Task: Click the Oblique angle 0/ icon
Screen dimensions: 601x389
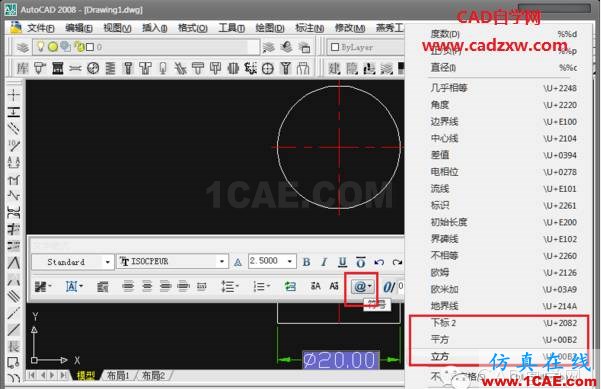Action: pos(389,287)
